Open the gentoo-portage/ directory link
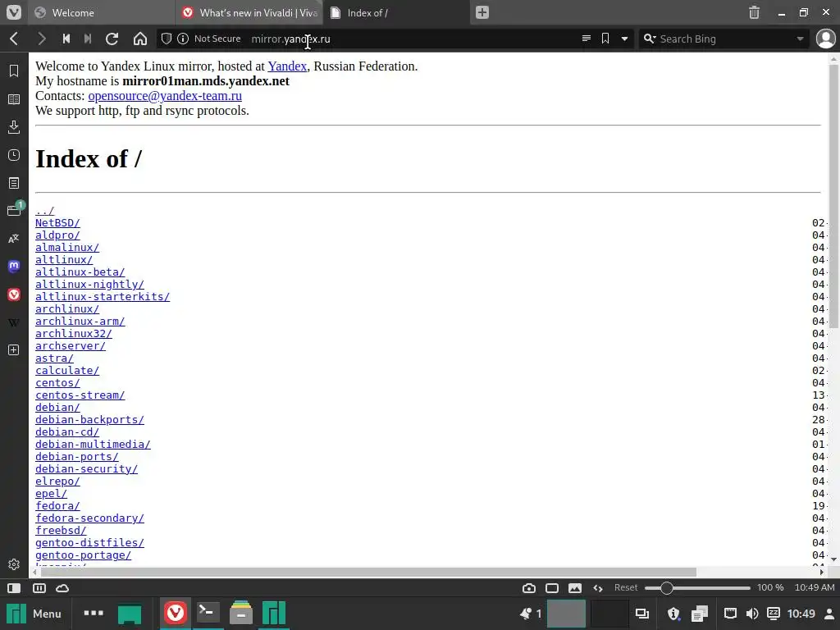 tap(83, 555)
